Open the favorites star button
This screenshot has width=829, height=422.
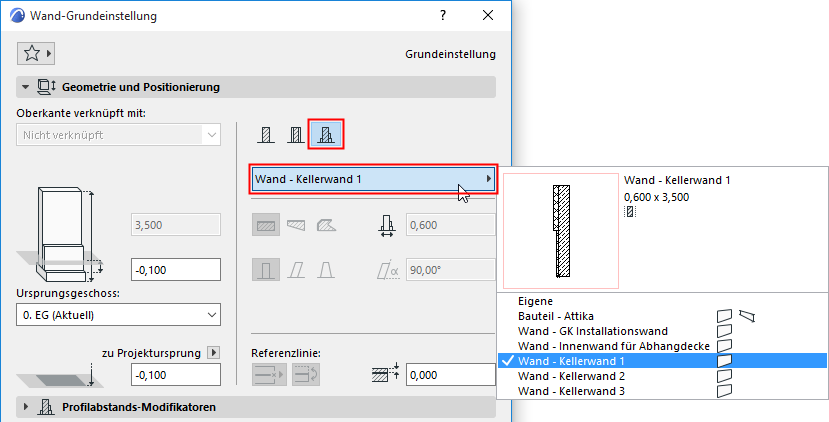(x=36, y=53)
